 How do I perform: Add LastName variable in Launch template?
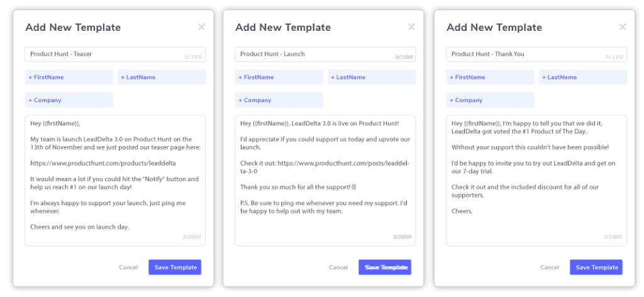372,77
